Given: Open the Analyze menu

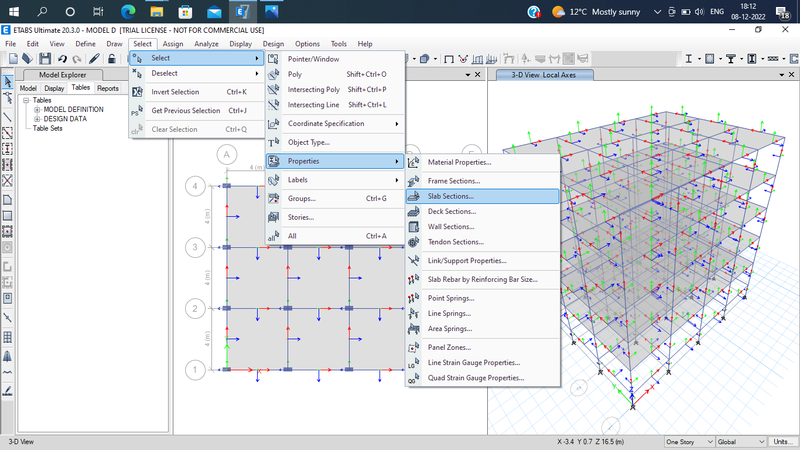Looking at the screenshot, I should coord(206,44).
